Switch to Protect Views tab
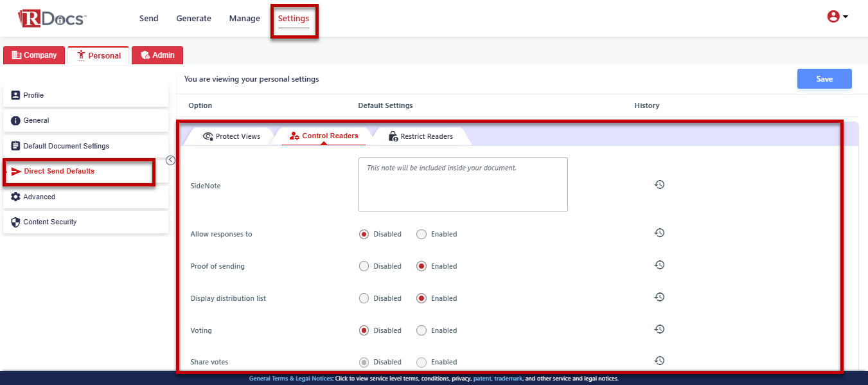 coord(231,136)
